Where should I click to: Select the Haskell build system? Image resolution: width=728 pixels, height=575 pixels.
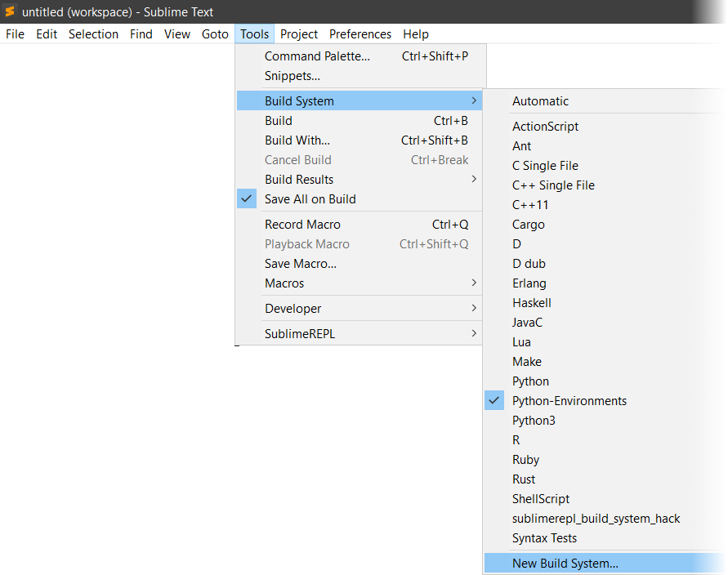pos(532,302)
